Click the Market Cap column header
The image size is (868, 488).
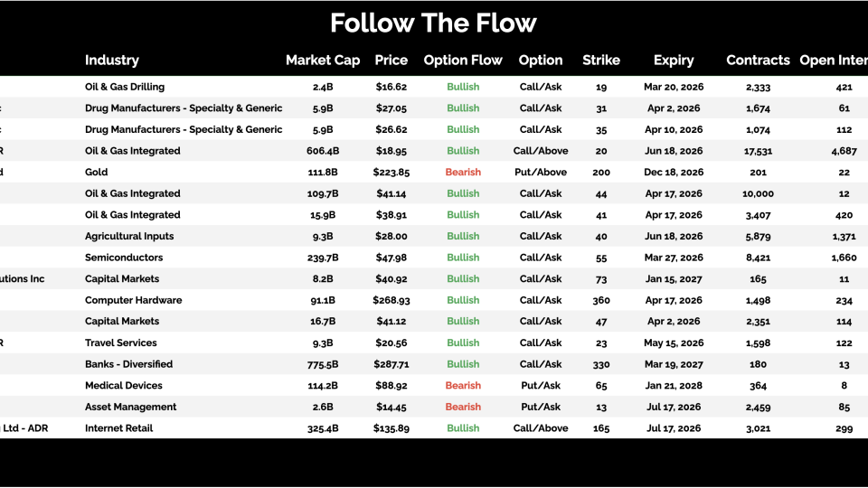click(323, 61)
